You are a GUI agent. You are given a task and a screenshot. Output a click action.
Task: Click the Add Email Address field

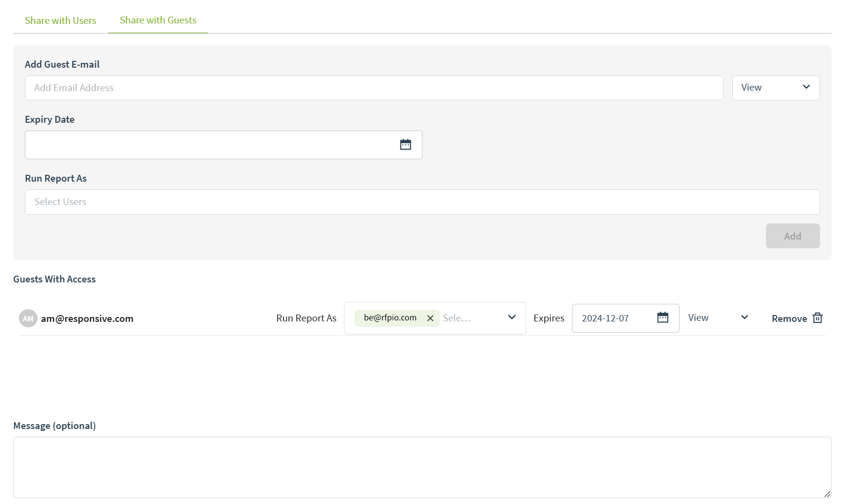pos(374,88)
